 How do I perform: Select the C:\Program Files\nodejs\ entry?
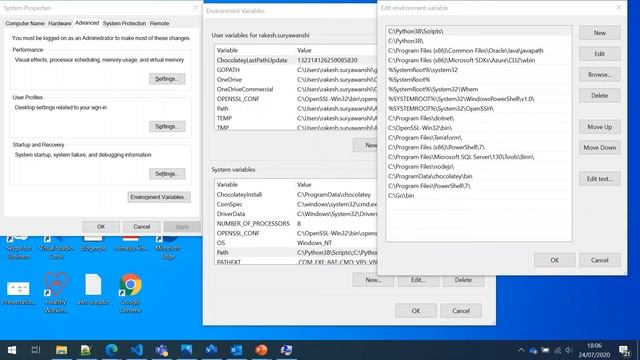[479, 167]
